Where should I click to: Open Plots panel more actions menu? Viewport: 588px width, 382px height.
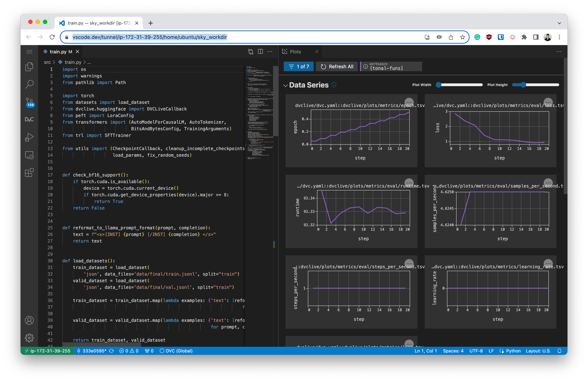click(x=559, y=51)
